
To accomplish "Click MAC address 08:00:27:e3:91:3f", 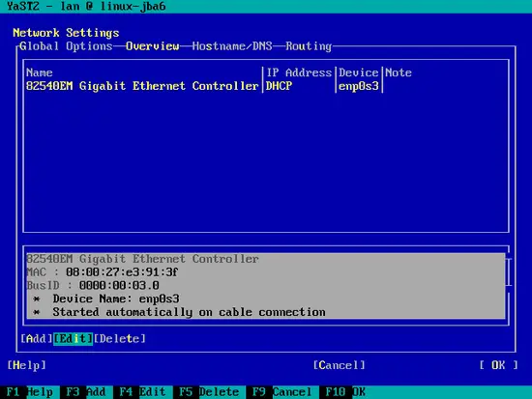I will pos(122,272).
